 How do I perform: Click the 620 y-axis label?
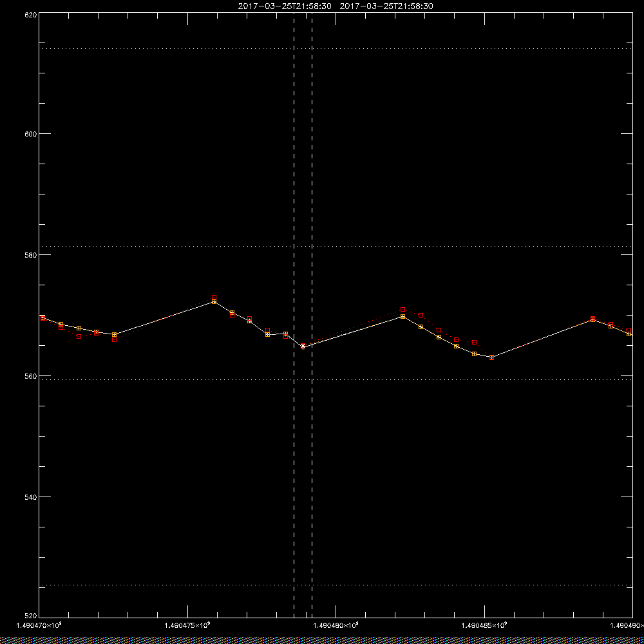pos(31,14)
